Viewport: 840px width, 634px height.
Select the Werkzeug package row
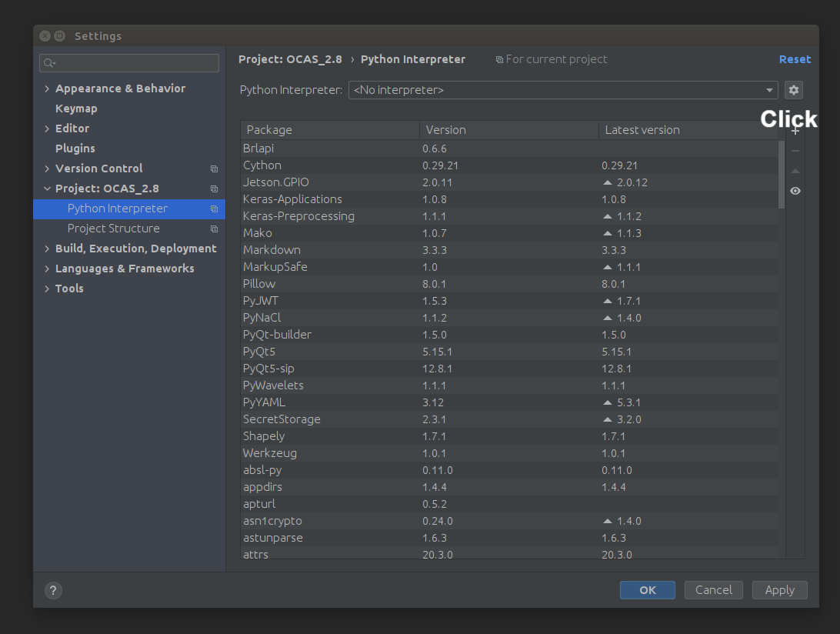pyautogui.click(x=509, y=453)
